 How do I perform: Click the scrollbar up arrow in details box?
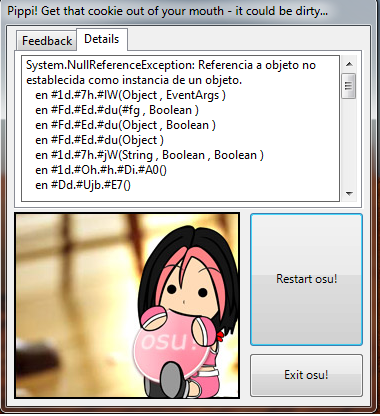pos(349,64)
